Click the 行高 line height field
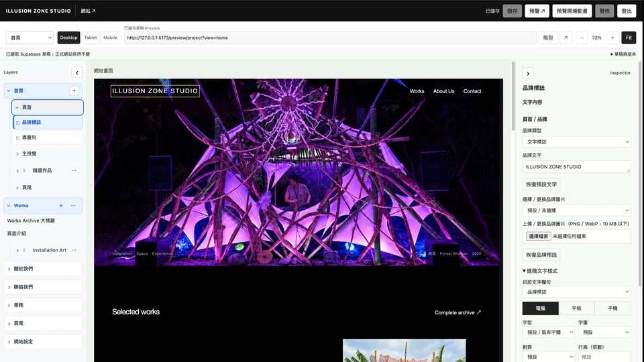This screenshot has height=362, width=644. [x=604, y=357]
